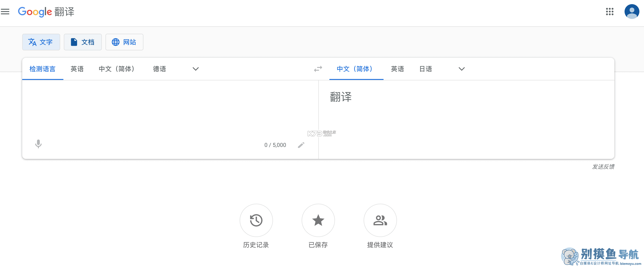Click the 0 / 5,000 character counter
Image resolution: width=644 pixels, height=267 pixels.
(x=275, y=145)
